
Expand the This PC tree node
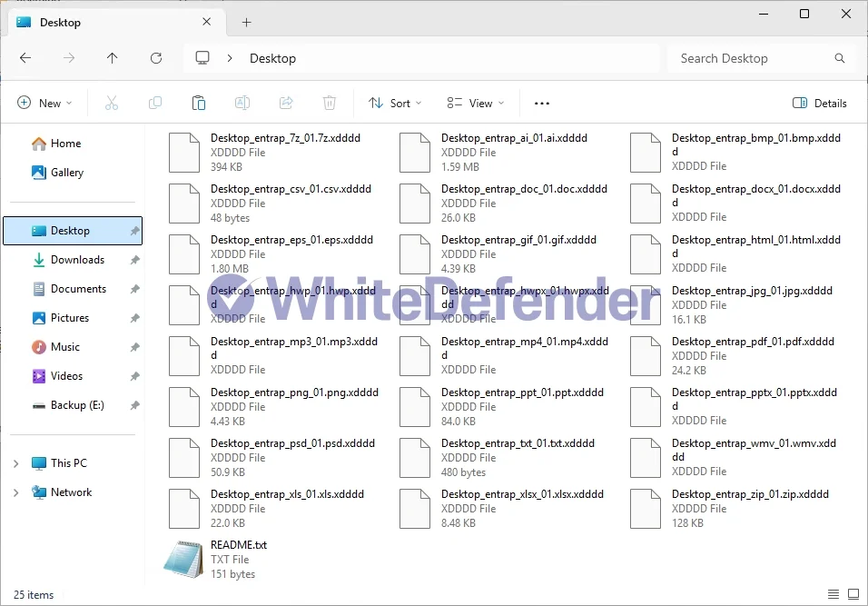point(15,463)
